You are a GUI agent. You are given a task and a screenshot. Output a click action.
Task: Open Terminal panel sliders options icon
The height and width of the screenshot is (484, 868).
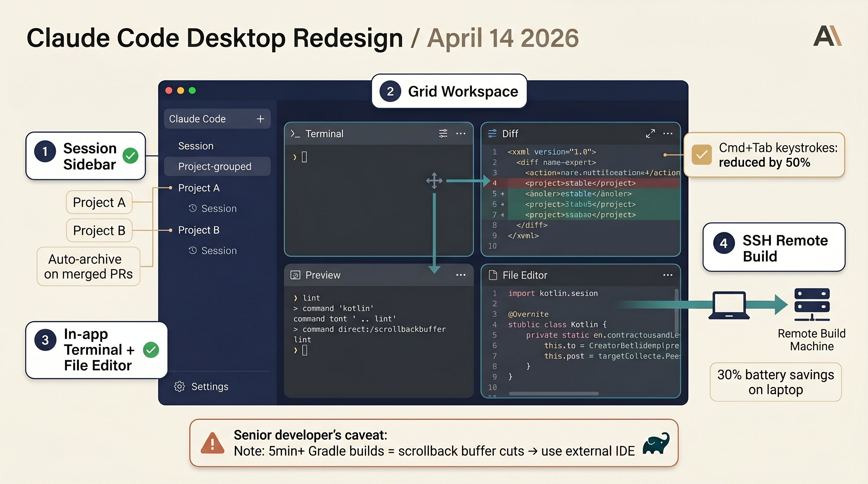point(443,134)
